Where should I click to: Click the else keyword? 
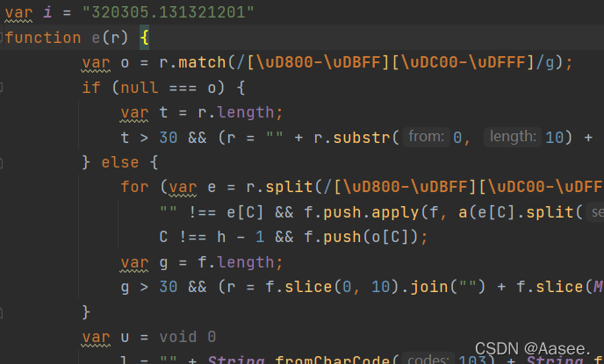tap(119, 162)
